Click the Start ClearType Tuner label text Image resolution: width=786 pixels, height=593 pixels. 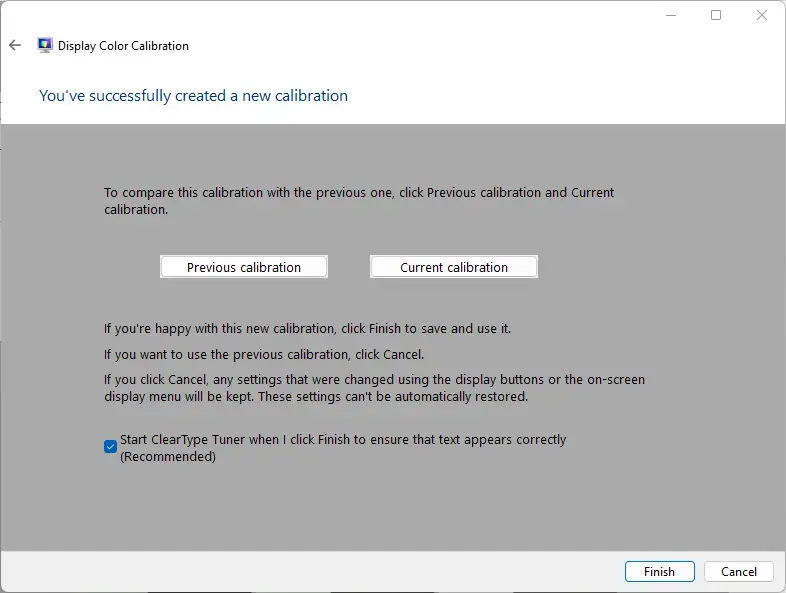(x=343, y=440)
